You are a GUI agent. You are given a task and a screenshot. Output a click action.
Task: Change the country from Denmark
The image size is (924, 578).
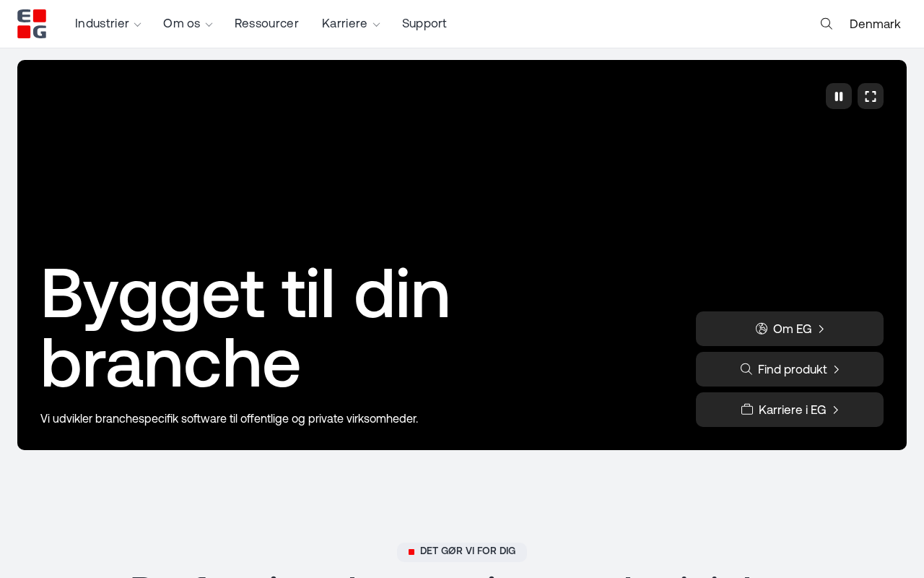[x=875, y=24]
